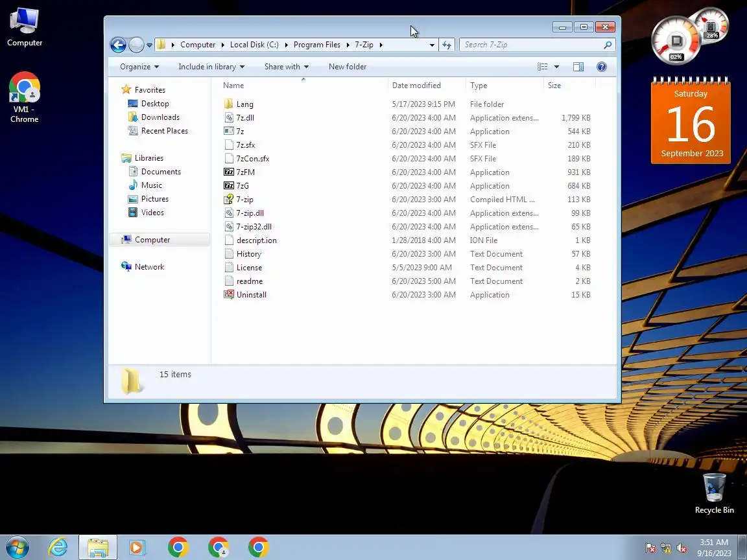
Task: Select the Lang folder icon
Action: [229, 104]
